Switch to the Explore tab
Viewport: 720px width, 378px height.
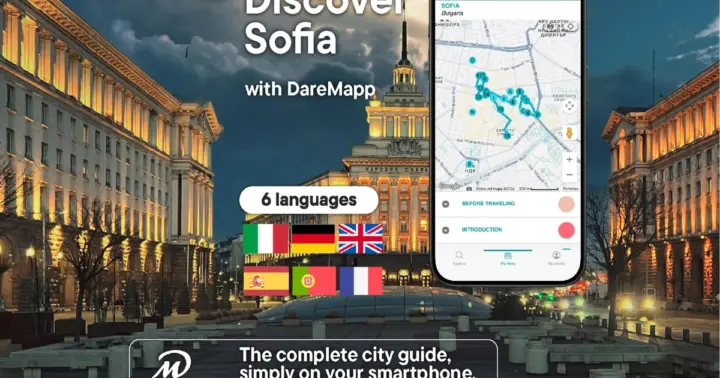(459, 258)
